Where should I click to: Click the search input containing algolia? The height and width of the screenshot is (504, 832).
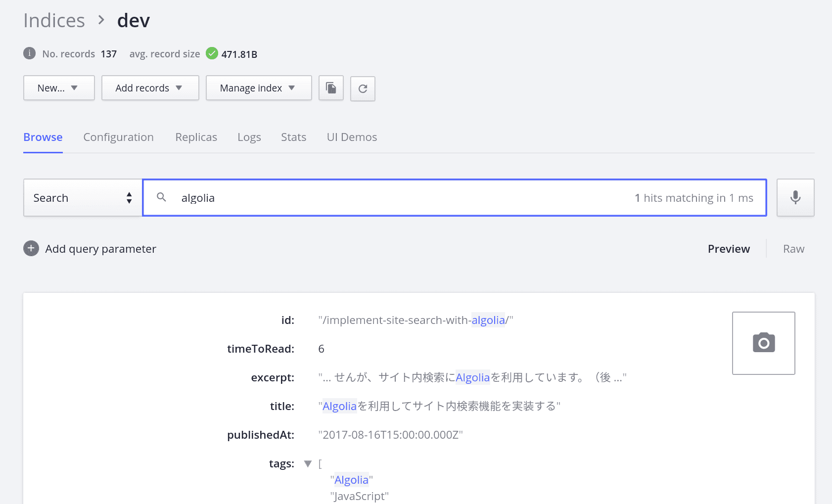click(396, 198)
